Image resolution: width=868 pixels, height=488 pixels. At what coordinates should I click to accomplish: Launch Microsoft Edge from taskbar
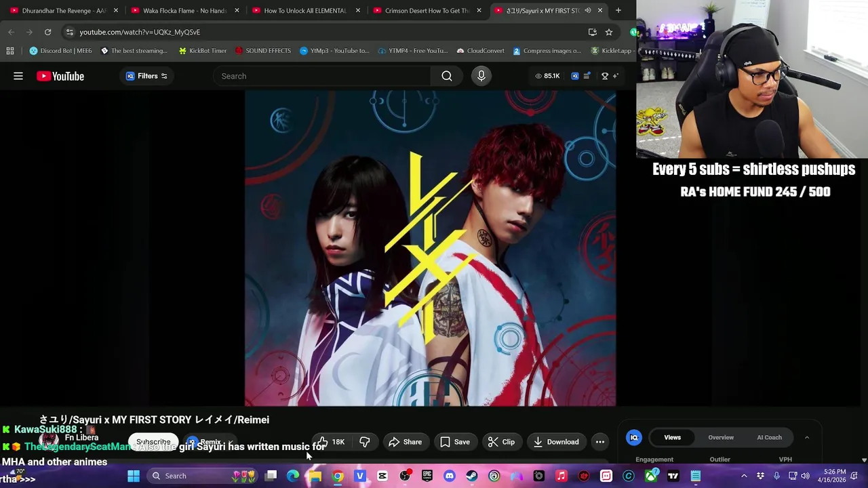[x=293, y=476]
